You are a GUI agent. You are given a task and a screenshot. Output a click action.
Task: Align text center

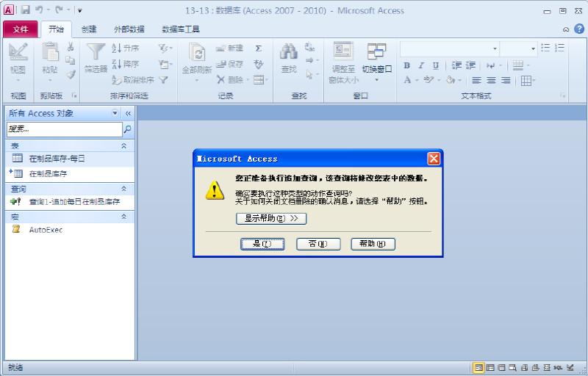(491, 80)
